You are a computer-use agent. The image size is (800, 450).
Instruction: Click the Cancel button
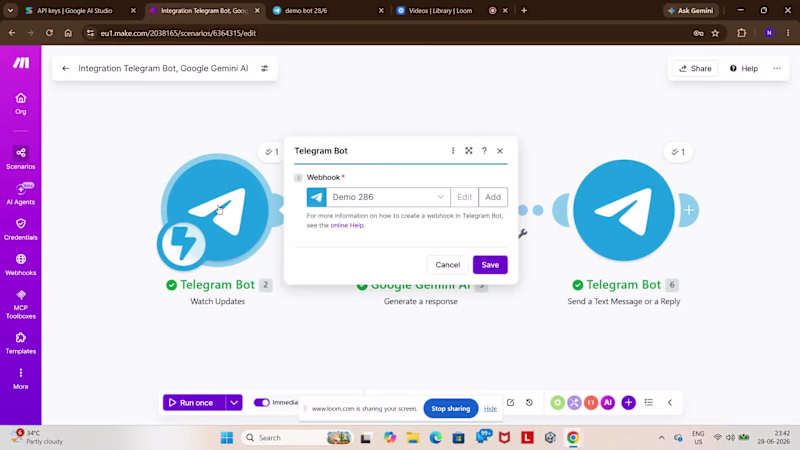[x=447, y=265]
